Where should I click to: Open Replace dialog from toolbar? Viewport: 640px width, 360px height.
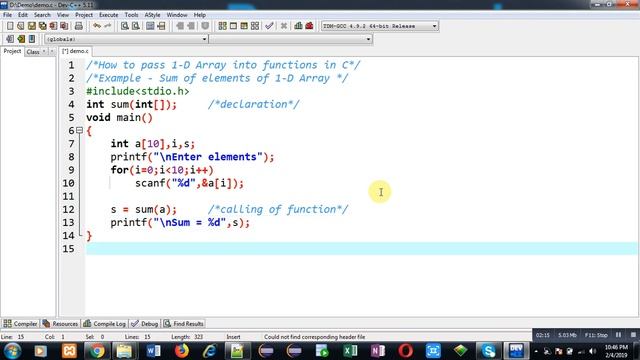(x=136, y=26)
